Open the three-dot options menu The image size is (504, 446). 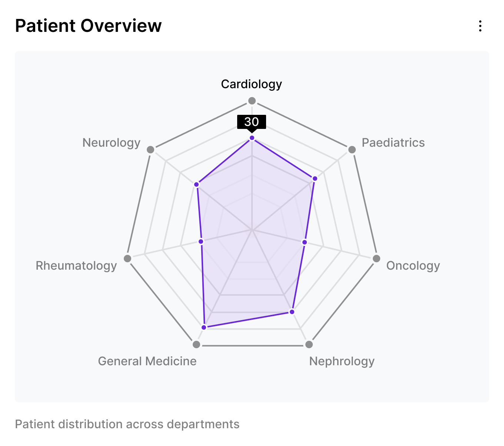click(480, 26)
